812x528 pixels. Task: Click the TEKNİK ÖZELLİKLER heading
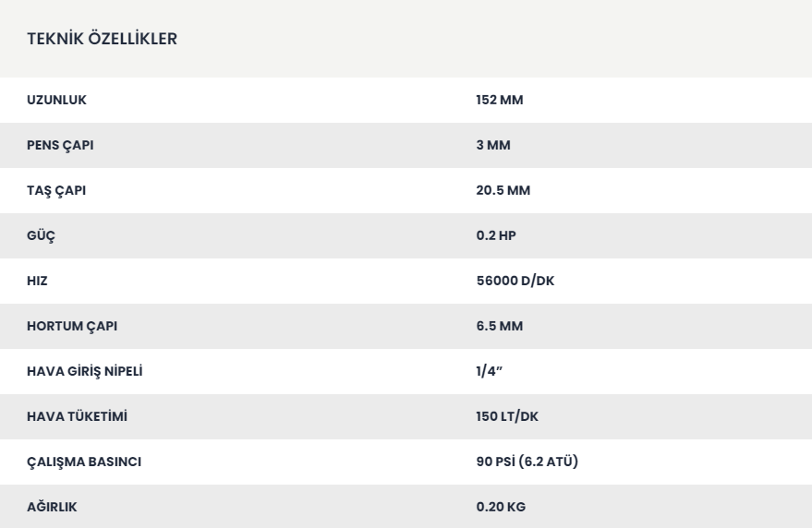(x=102, y=38)
